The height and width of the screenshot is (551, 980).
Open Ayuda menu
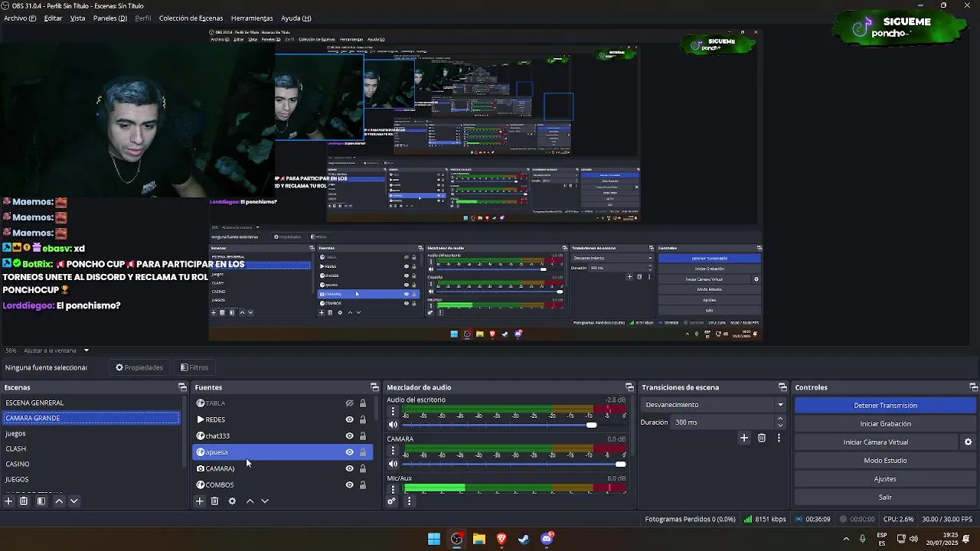tap(296, 18)
